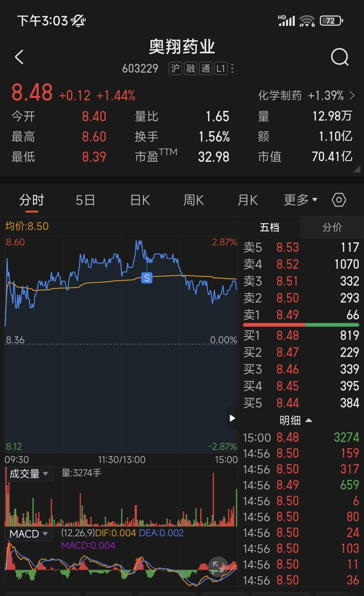Tap the 卖1 8.49 ask row
The image size is (364, 596).
pyautogui.click(x=301, y=315)
